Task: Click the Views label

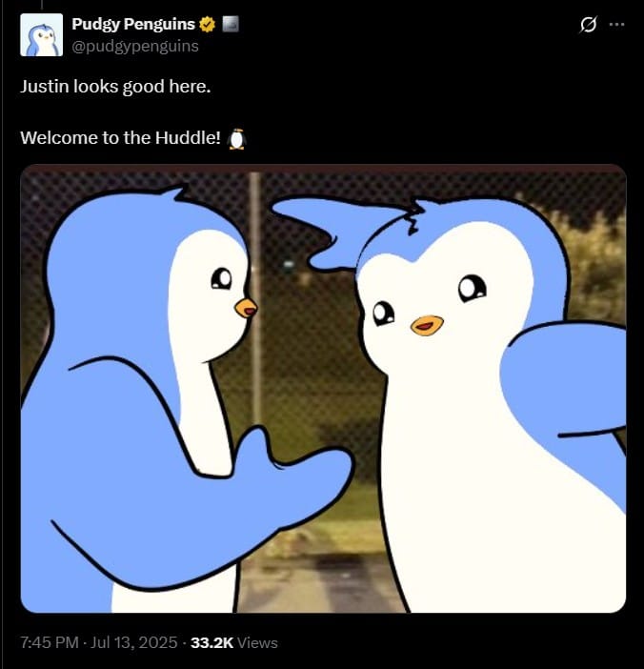Action: click(x=257, y=643)
